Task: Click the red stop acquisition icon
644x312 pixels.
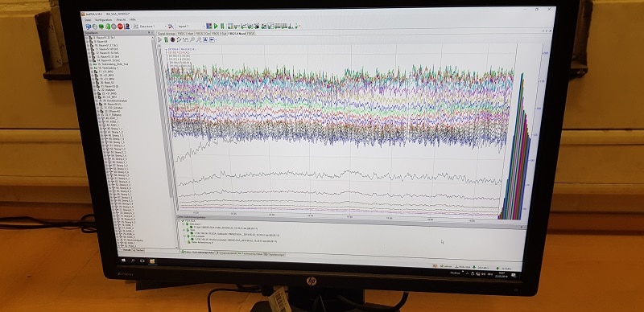Action: [120, 27]
